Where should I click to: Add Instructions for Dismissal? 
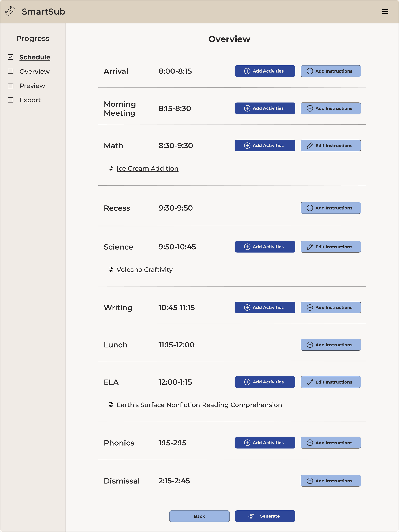point(331,481)
